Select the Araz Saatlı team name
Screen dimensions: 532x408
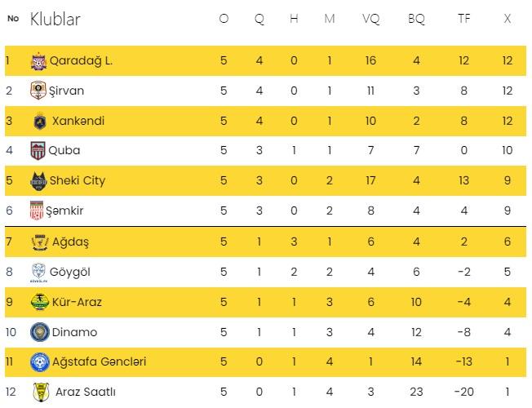[82, 392]
